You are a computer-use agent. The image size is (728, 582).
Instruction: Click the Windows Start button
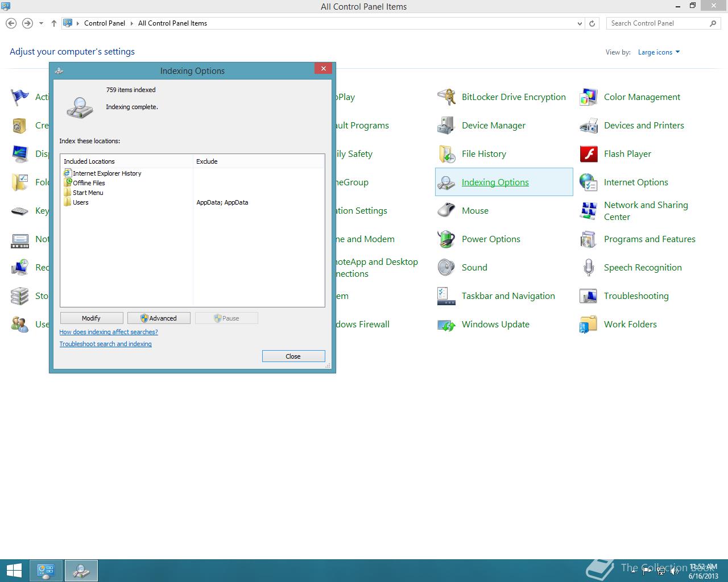pyautogui.click(x=14, y=571)
